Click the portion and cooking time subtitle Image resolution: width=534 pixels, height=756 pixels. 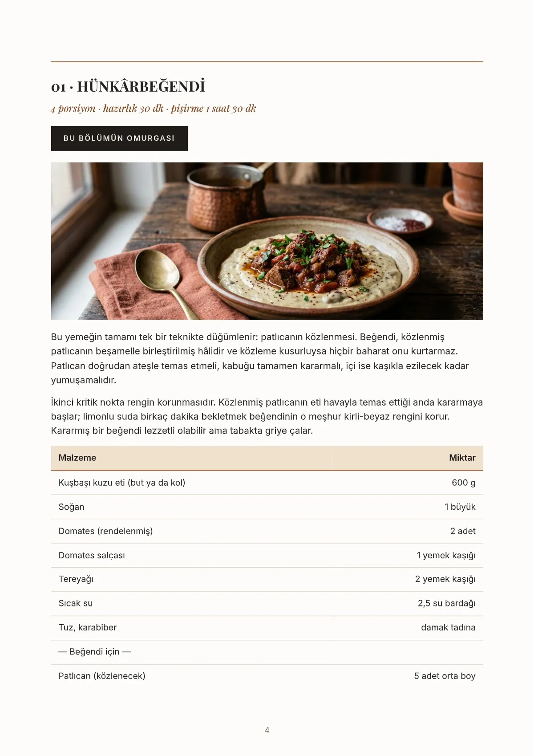[154, 109]
